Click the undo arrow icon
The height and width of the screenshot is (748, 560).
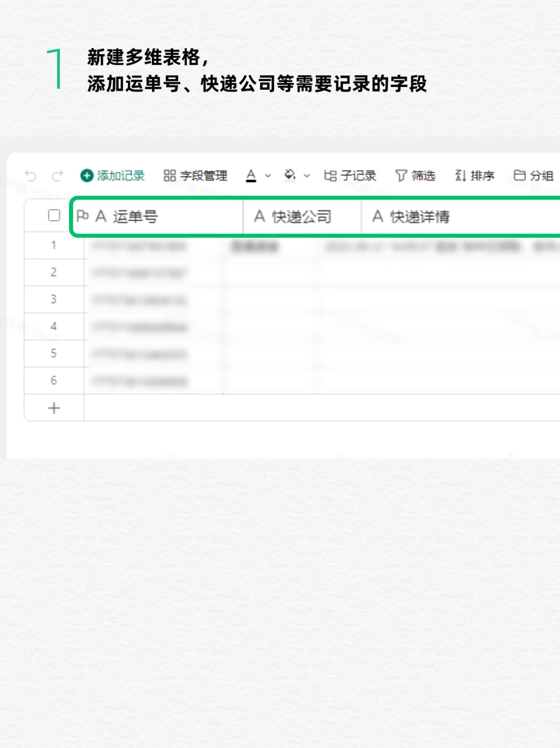pos(30,176)
